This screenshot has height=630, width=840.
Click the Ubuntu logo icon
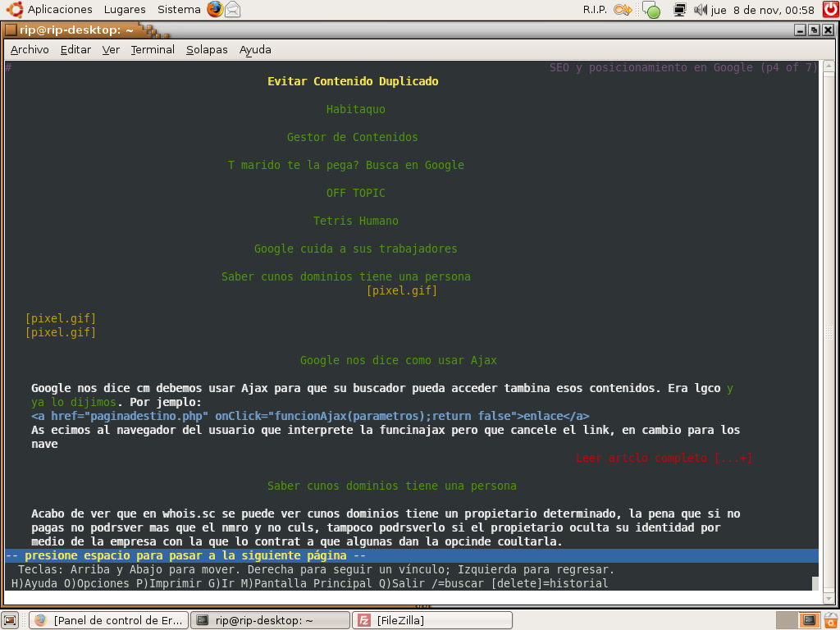[15, 9]
